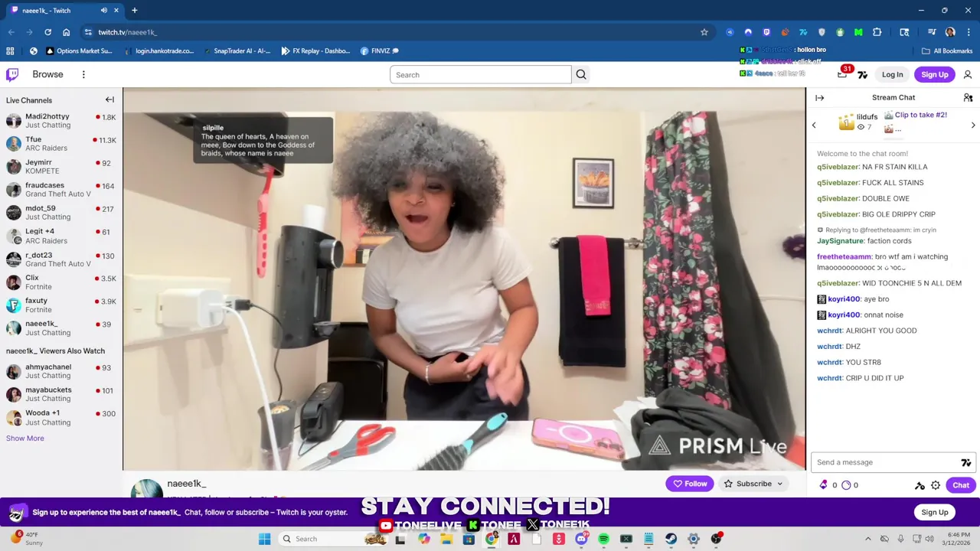Open the FX Replay Dashboard bookmark
Screen dimensions: 980x551
[315, 51]
